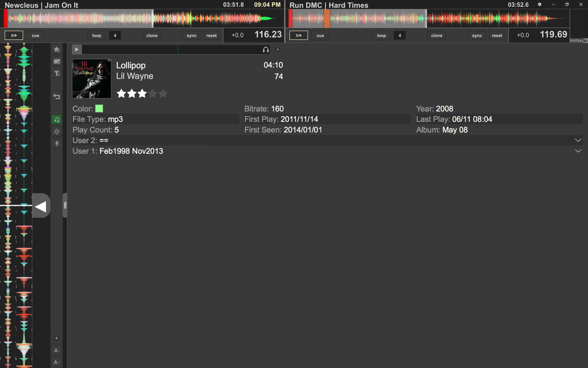588x368 pixels.
Task: Clone onto the Run DMC deck
Action: [437, 35]
